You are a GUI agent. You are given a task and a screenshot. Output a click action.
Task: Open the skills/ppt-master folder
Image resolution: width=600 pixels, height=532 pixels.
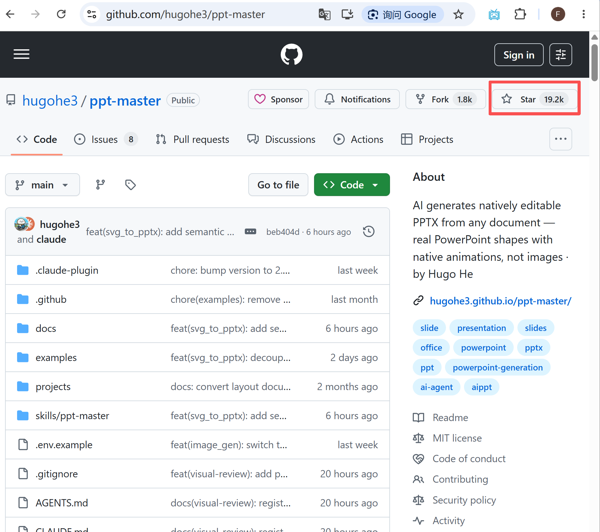click(72, 416)
